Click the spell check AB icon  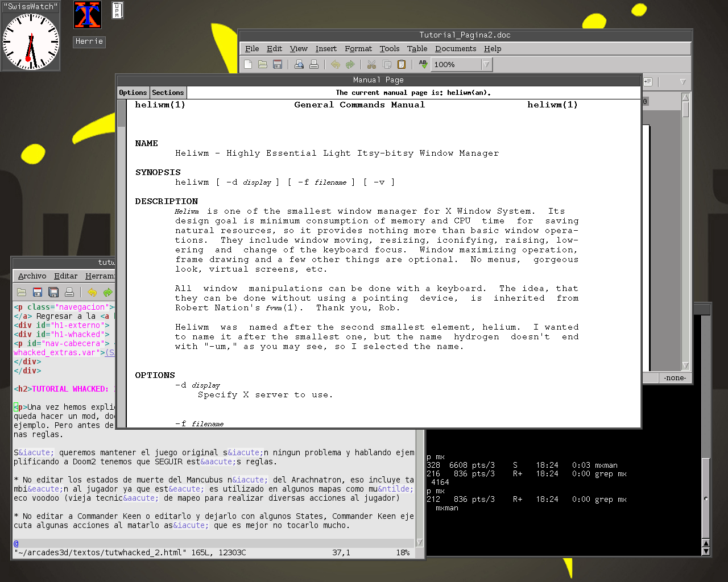click(423, 65)
